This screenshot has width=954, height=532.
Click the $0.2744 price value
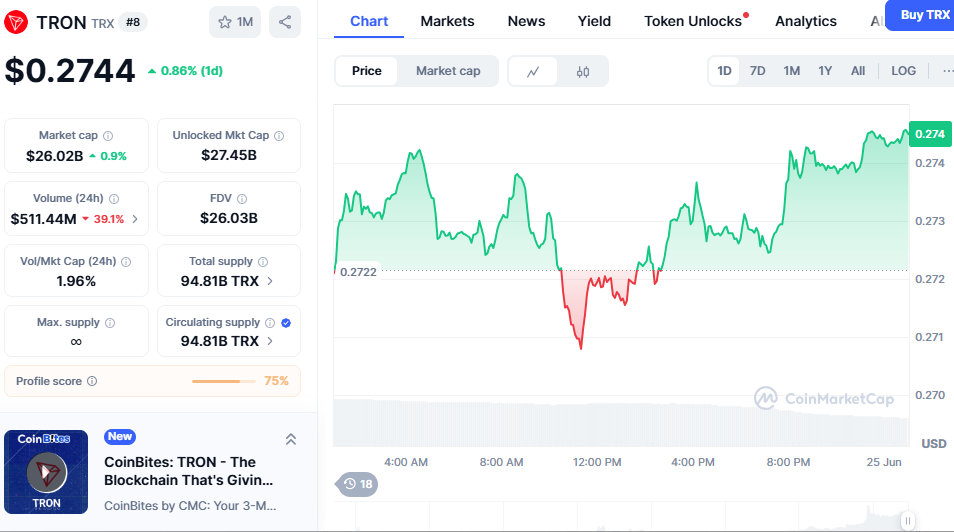[69, 71]
